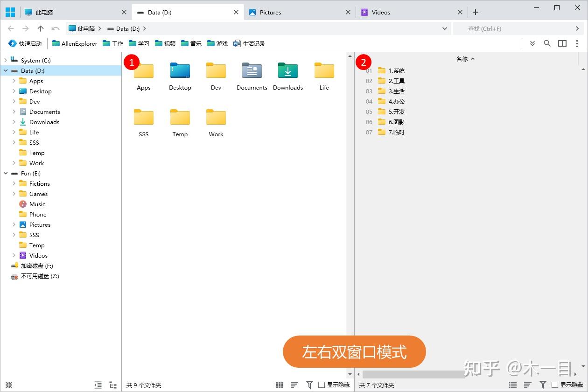Open the 快速启动 quick launch item
The width and height of the screenshot is (588, 392).
(x=25, y=43)
